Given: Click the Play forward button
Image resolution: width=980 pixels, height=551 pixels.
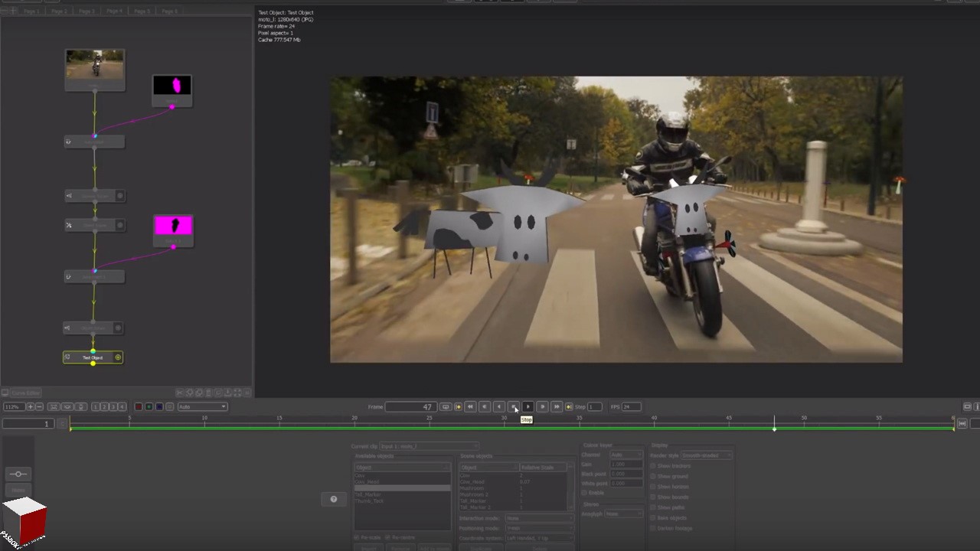Looking at the screenshot, I should coord(528,406).
